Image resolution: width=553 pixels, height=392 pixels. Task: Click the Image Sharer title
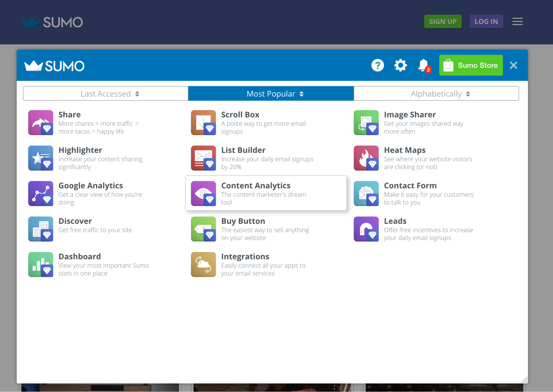410,115
